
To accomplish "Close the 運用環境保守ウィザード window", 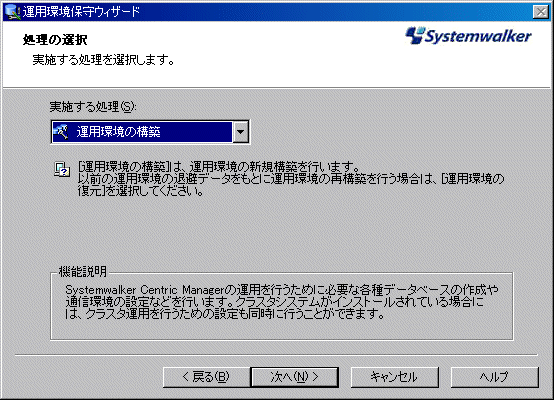I will click(x=541, y=12).
